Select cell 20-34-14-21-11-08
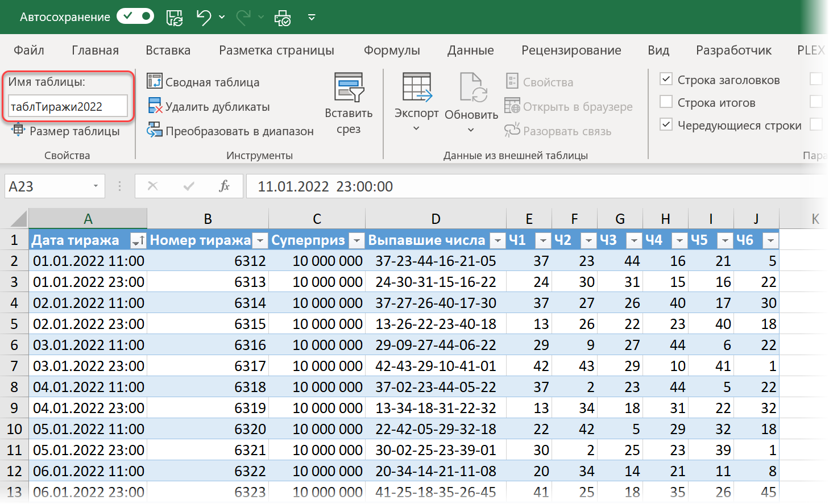 436,471
